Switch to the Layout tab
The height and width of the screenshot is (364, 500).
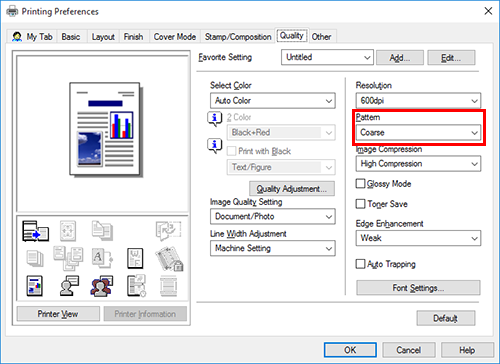pos(103,37)
